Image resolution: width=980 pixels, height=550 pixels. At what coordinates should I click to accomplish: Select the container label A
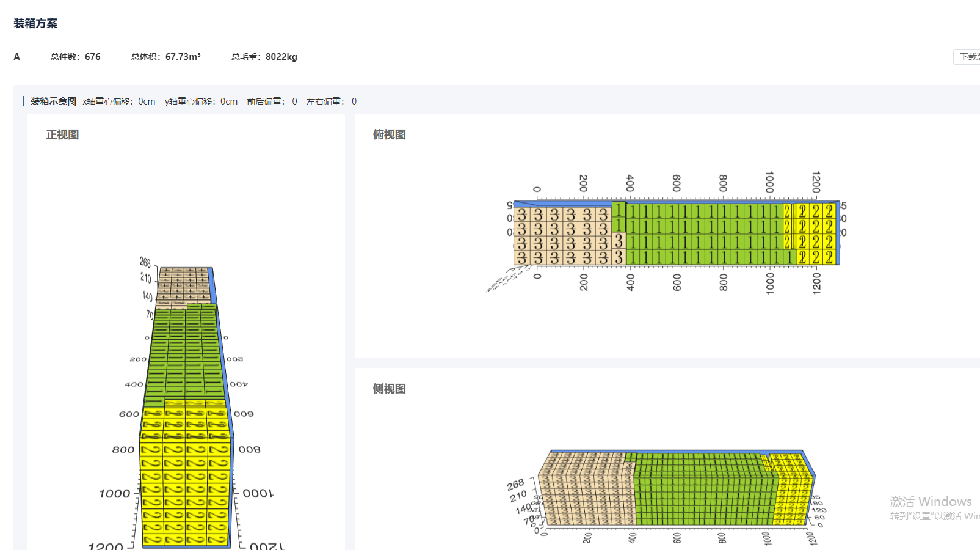[17, 57]
